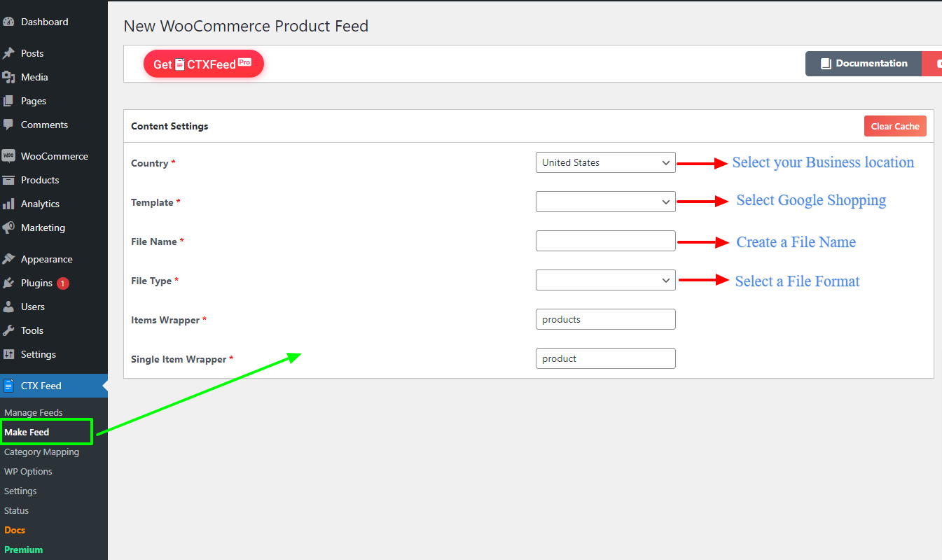Click the Get CTXFeed Pro button
The height and width of the screenshot is (560, 942).
tap(203, 64)
